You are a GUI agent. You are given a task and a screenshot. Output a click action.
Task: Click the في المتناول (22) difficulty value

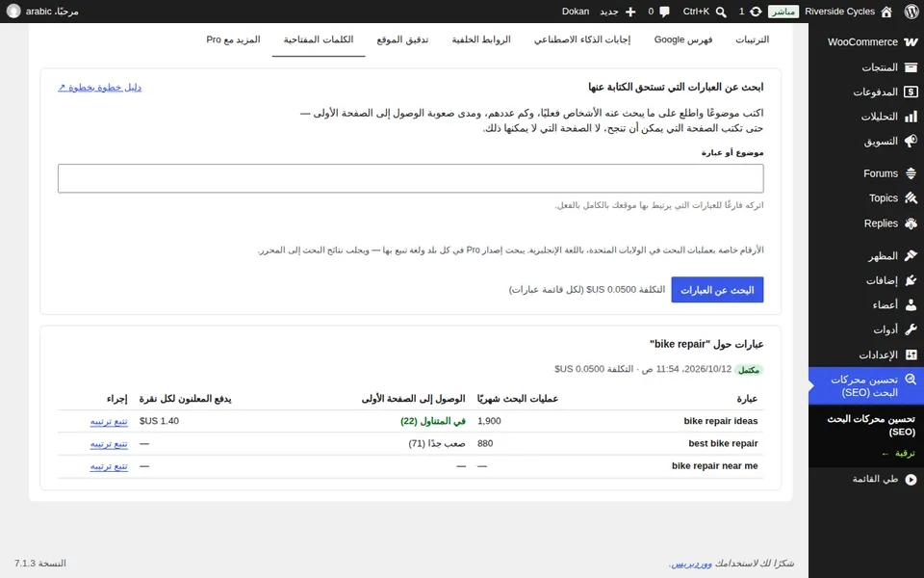coord(433,421)
